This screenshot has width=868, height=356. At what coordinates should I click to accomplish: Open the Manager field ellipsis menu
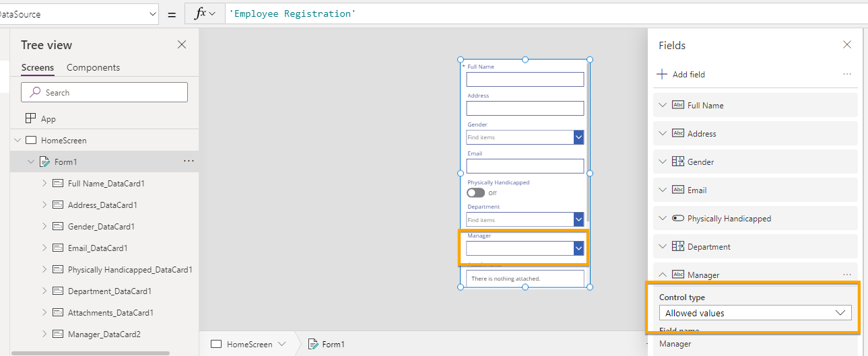click(x=846, y=275)
